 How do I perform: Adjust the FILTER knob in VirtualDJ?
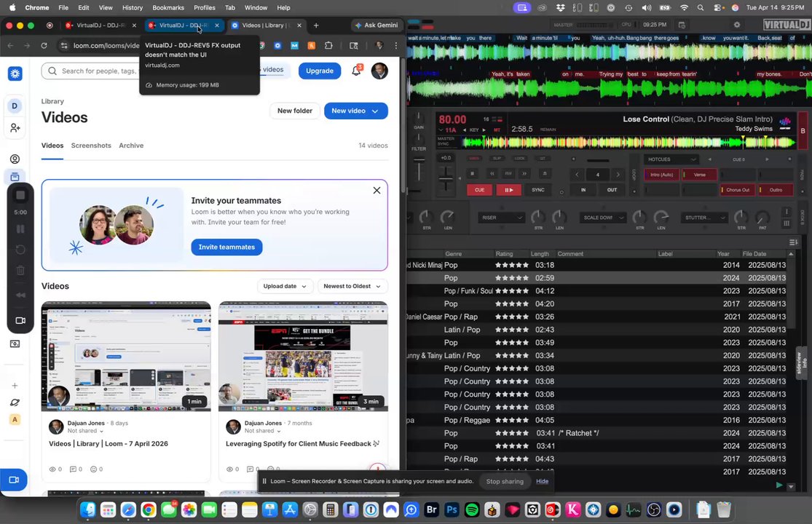tap(419, 139)
